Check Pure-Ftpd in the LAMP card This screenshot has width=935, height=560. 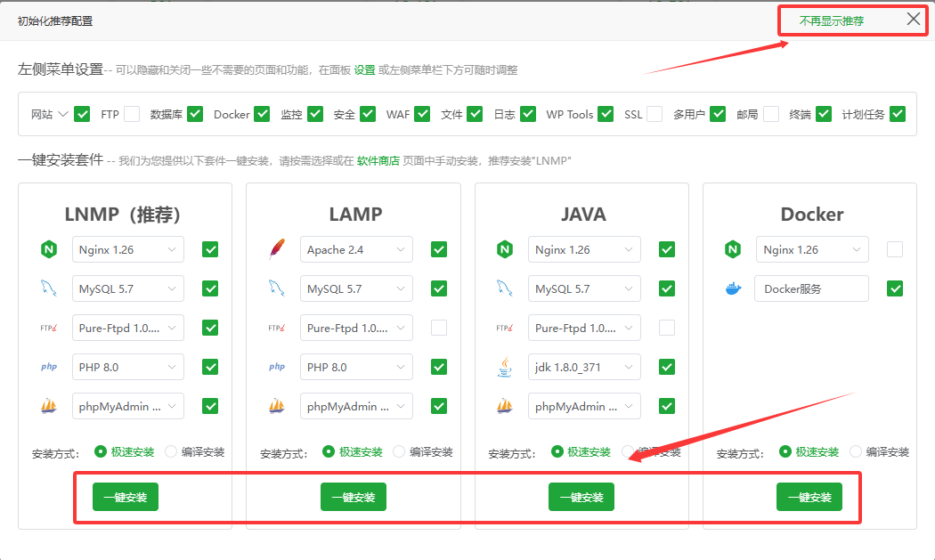point(439,328)
